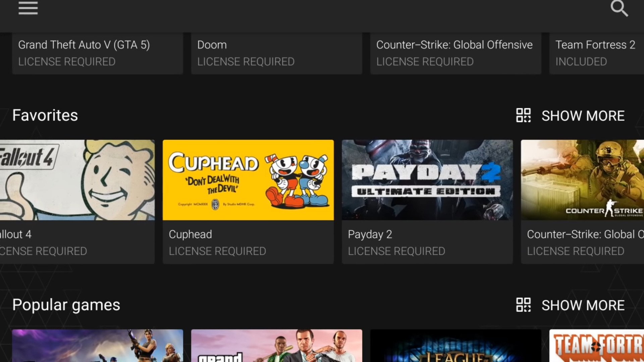Click LICENSE REQUIRED under Payday 2
Screen dimensions: 644x362
point(396,251)
